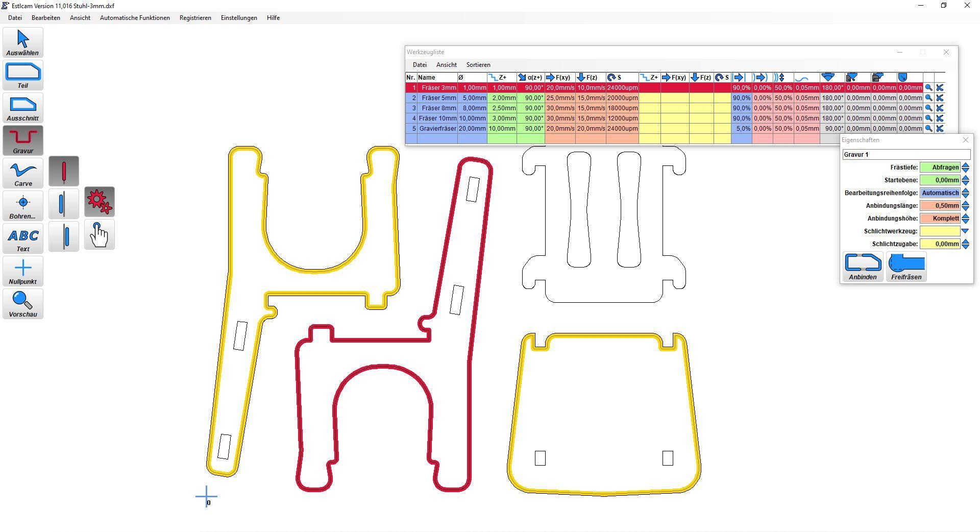The height and width of the screenshot is (532, 980).
Task: Open Sortieren menu in Werkzeugliste
Action: (x=478, y=65)
